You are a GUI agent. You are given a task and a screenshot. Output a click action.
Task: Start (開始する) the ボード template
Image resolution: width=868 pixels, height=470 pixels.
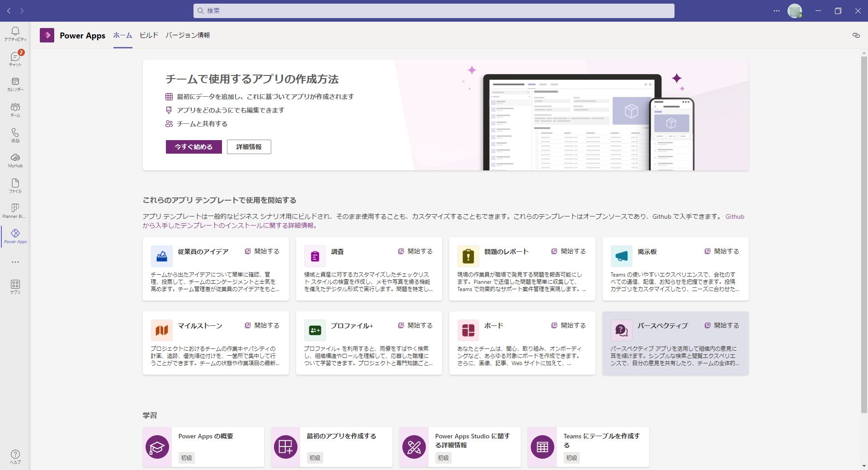click(x=569, y=325)
